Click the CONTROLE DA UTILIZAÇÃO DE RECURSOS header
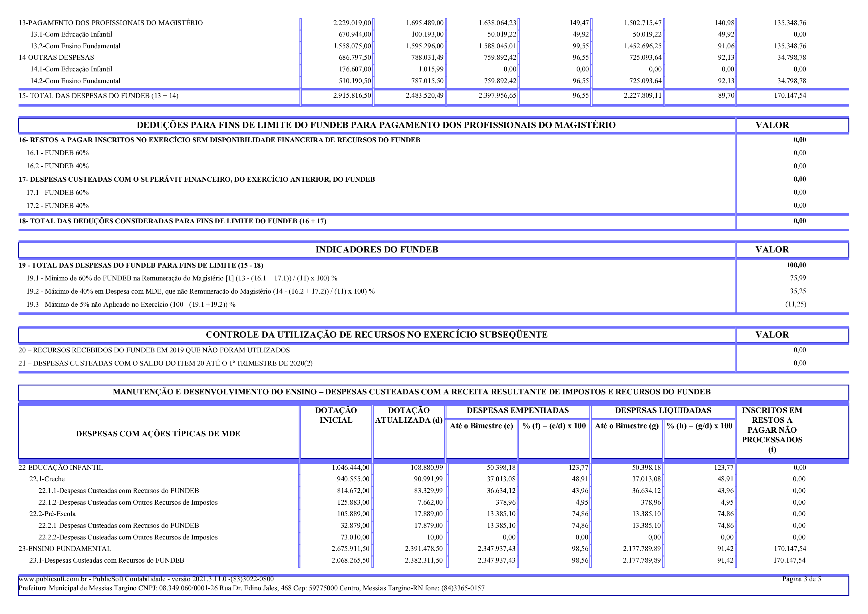Screen dimensions: 868x614 click(x=376, y=335)
